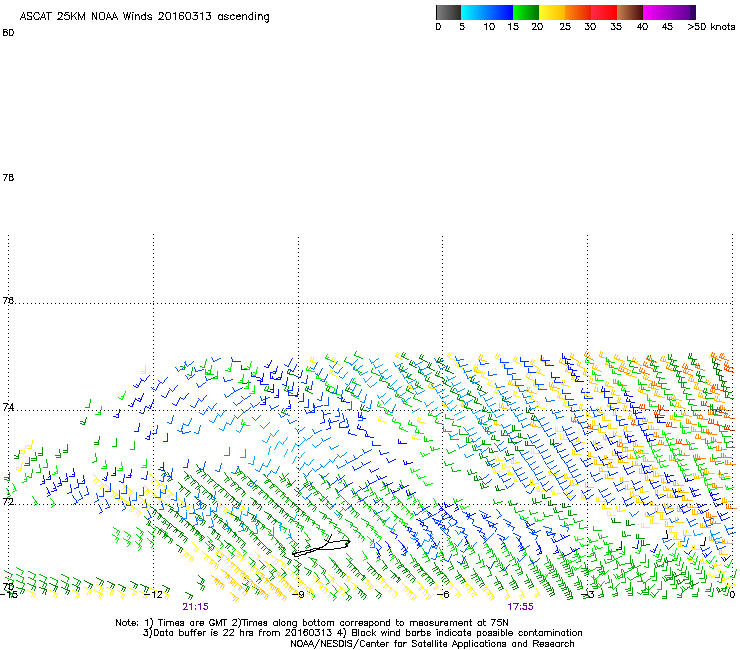Click the legend label 25
Viewport: 740px width, 650px height.
point(565,27)
